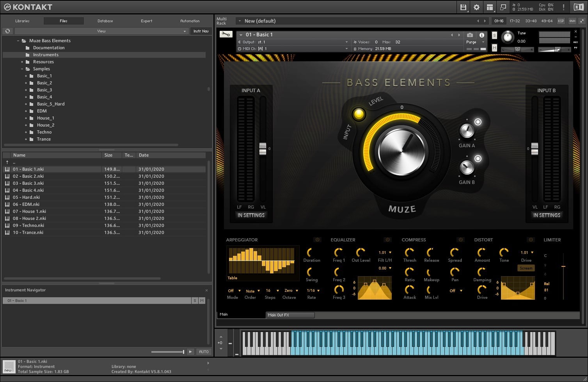Open the settings gear icon
Viewport: 588px width, 382px height.
click(476, 7)
